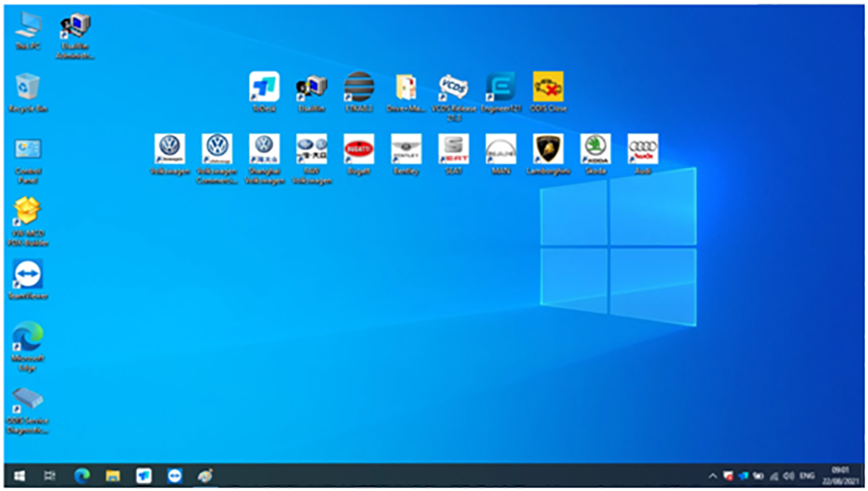Open the MAN brand shortcut
Screen dimensions: 868x491
point(501,154)
